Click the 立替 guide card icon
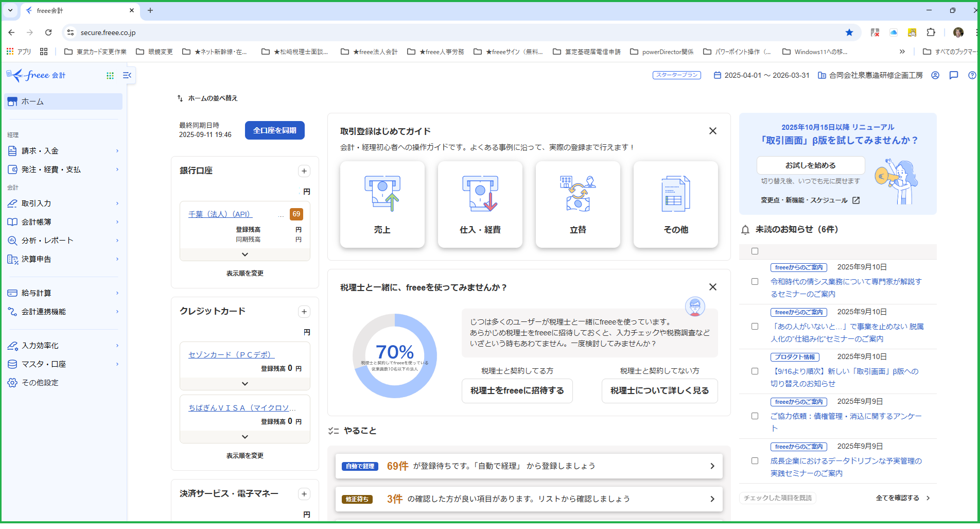 point(578,193)
